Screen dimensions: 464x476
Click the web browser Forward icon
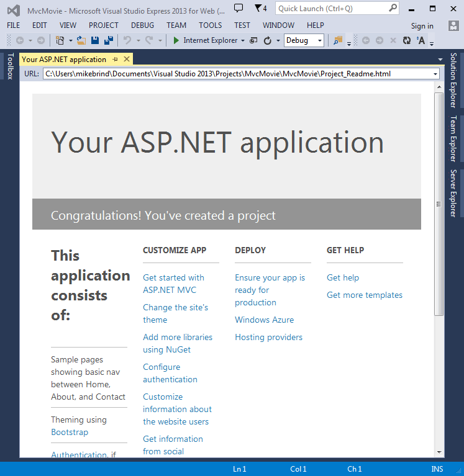(x=380, y=40)
